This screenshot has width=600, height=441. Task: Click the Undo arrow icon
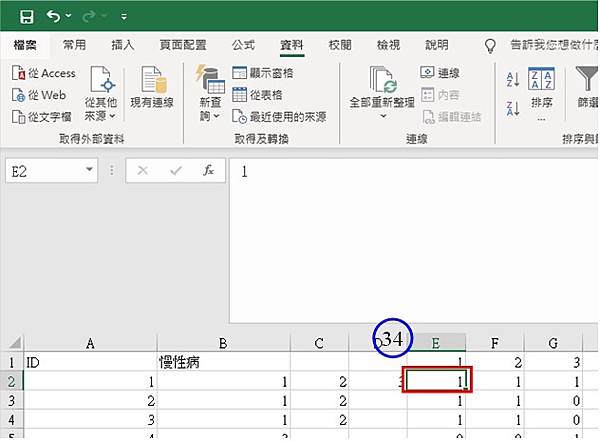53,16
